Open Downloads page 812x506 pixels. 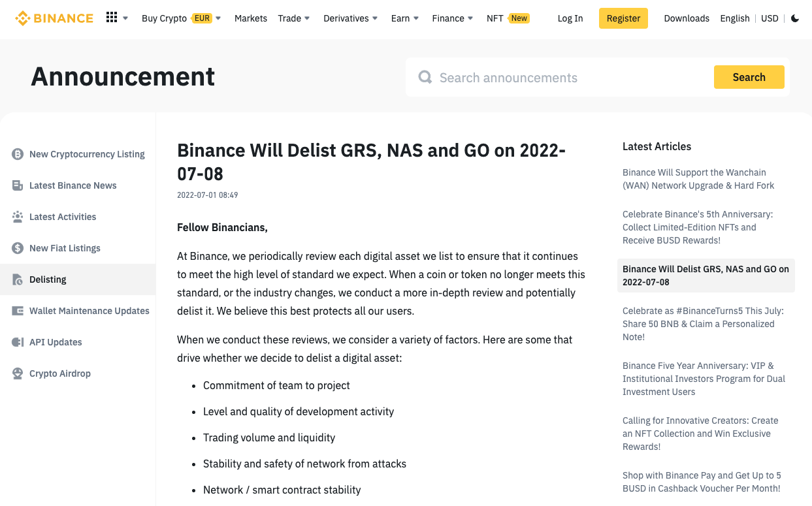pyautogui.click(x=687, y=18)
